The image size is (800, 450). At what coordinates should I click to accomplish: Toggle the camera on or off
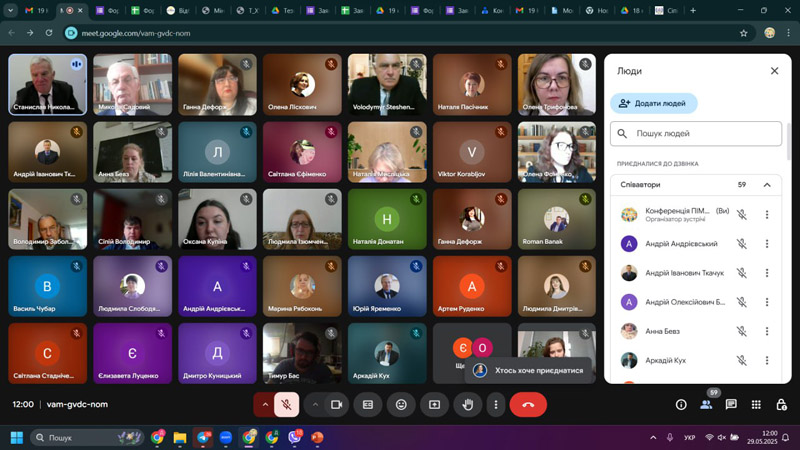(x=337, y=404)
